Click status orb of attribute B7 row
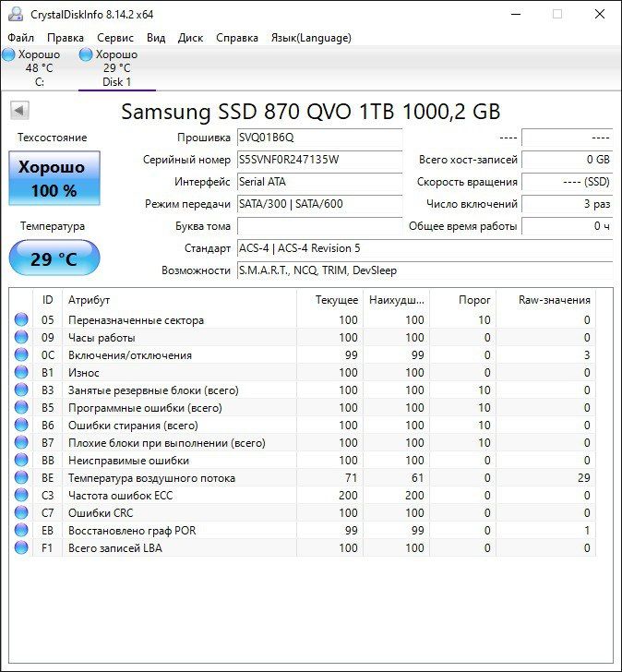Viewport: 622px width, 672px height. (21, 442)
